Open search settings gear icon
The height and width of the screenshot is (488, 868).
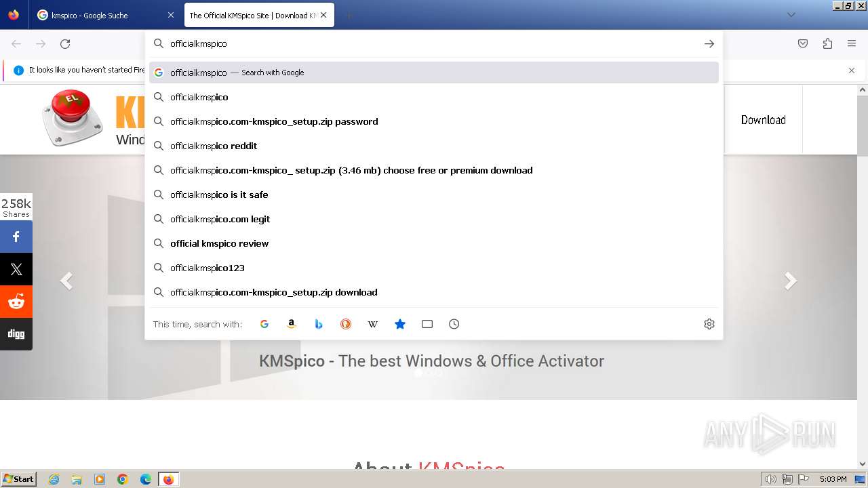pos(709,324)
